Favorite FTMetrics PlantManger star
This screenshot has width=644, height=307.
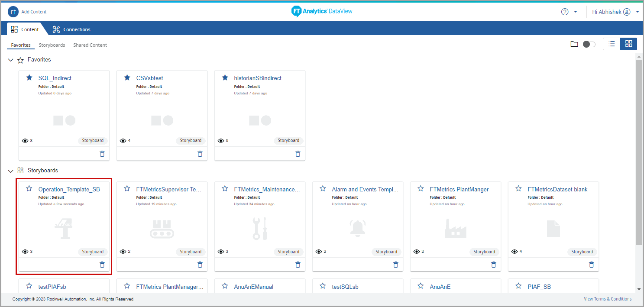pos(421,188)
